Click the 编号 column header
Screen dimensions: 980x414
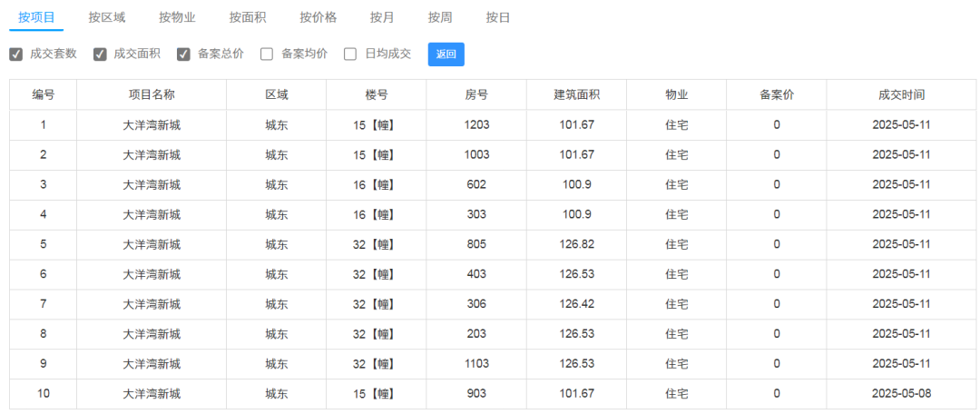pyautogui.click(x=44, y=95)
